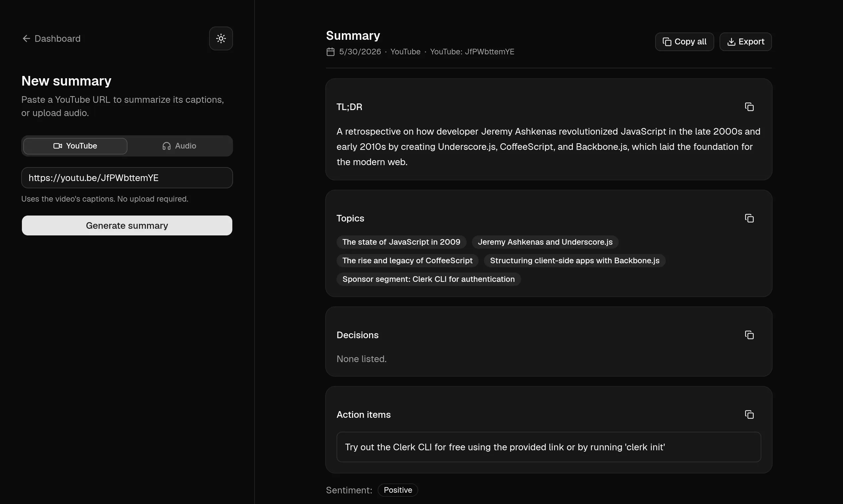
Task: Select 'Structuring client-side apps with Backbone.js' chip
Action: pyautogui.click(x=575, y=261)
